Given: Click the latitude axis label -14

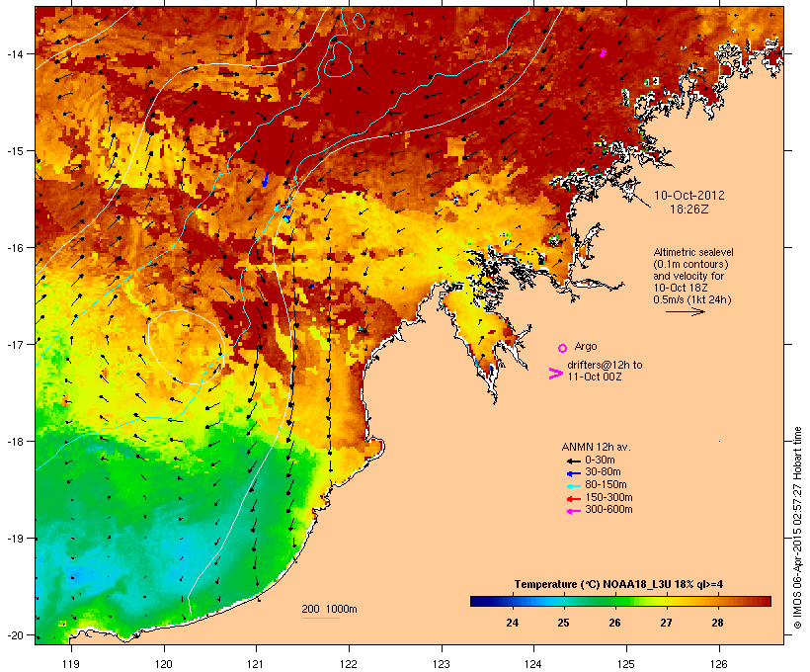Looking at the screenshot, I should (14, 53).
